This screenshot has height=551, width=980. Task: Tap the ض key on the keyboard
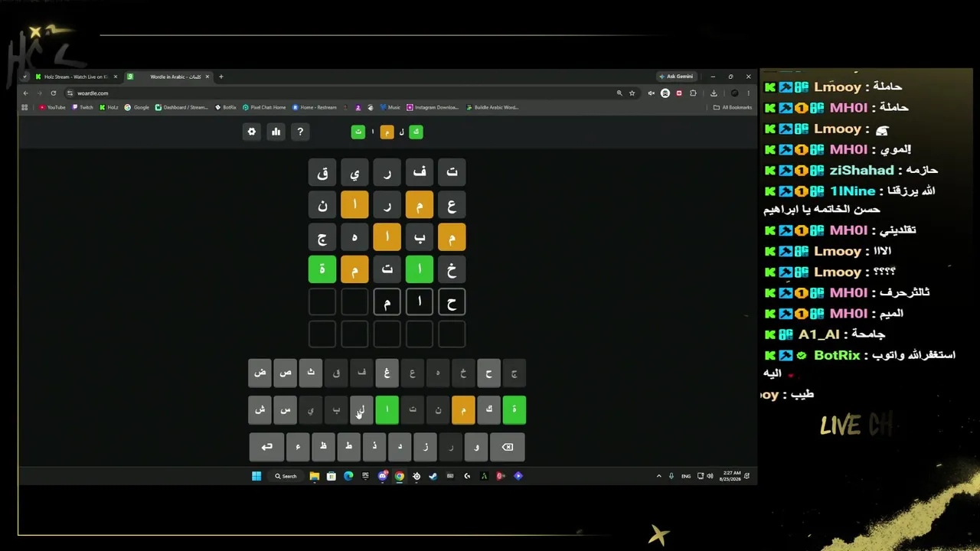[260, 373]
